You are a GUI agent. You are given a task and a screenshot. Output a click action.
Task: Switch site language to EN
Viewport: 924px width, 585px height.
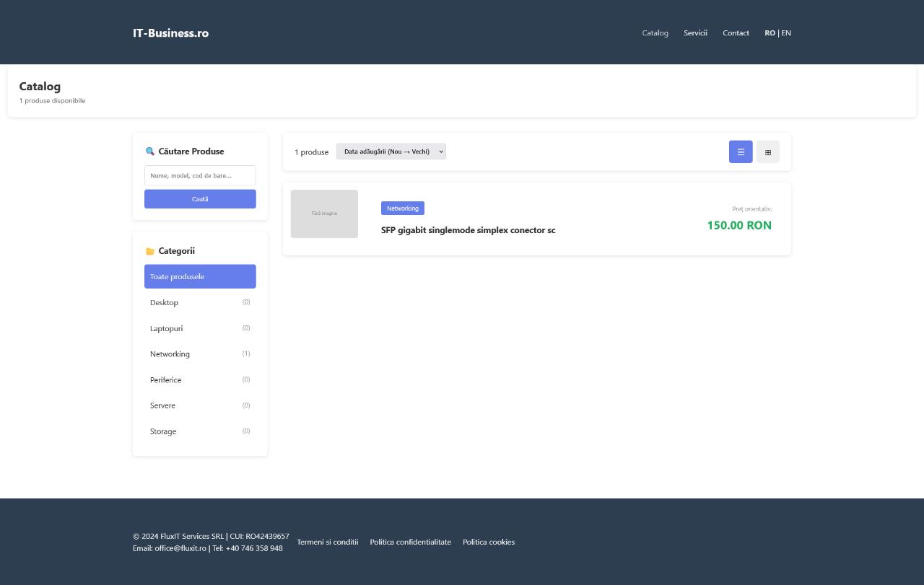786,33
